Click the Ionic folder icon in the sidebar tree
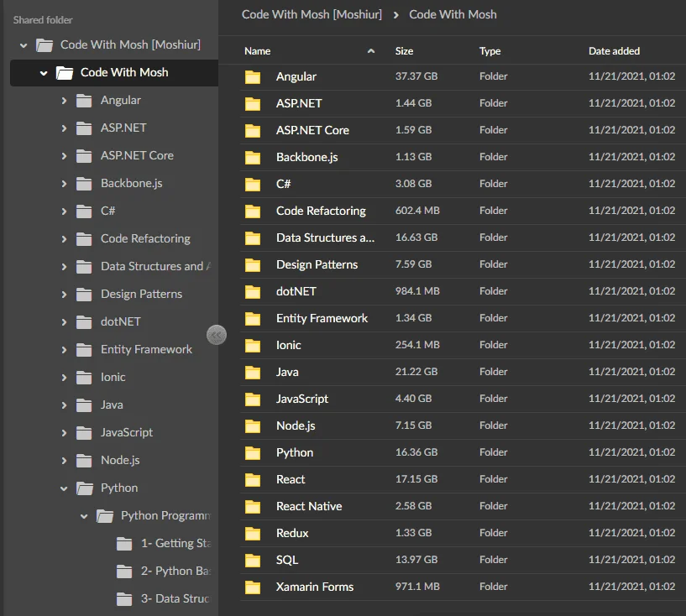 coord(84,378)
